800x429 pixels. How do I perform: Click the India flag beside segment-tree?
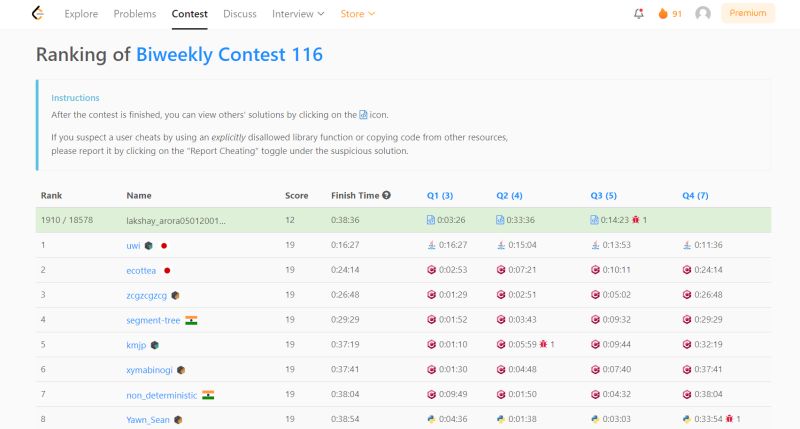[191, 320]
